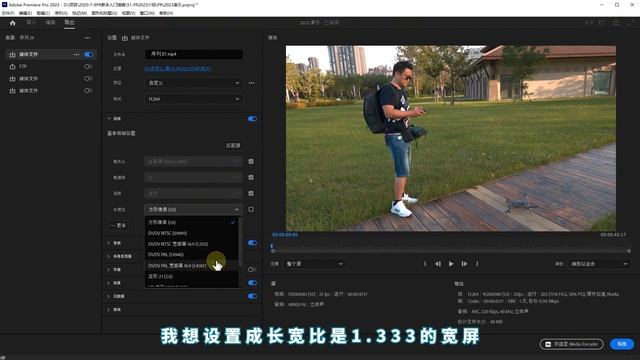Click the zoom handle at the scrubber's right end
The width and height of the screenshot is (640, 360).
629,251
